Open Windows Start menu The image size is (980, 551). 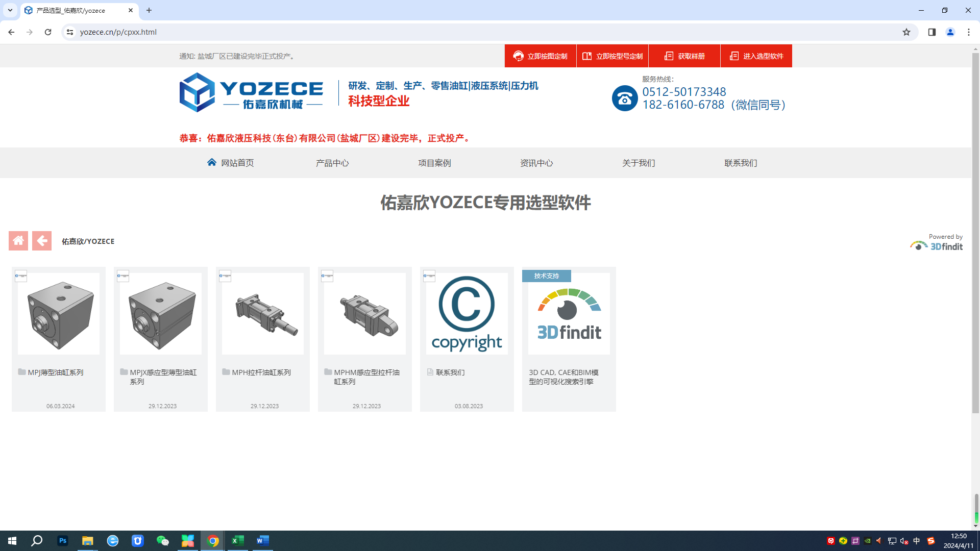[12, 541]
